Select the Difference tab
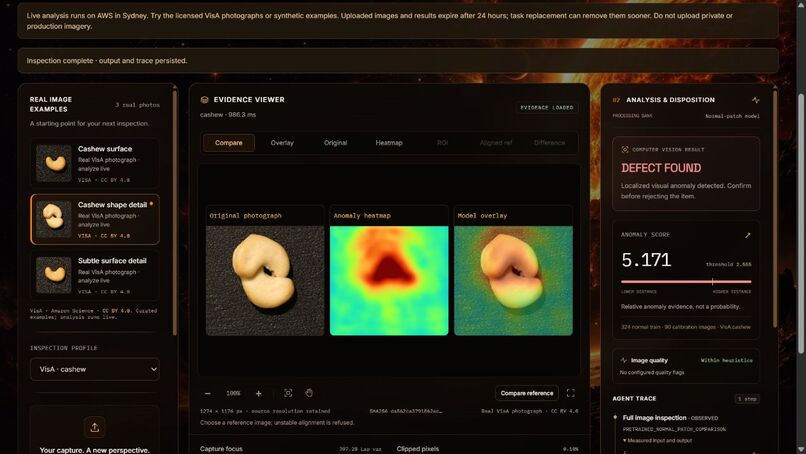This screenshot has width=806, height=454. (549, 143)
